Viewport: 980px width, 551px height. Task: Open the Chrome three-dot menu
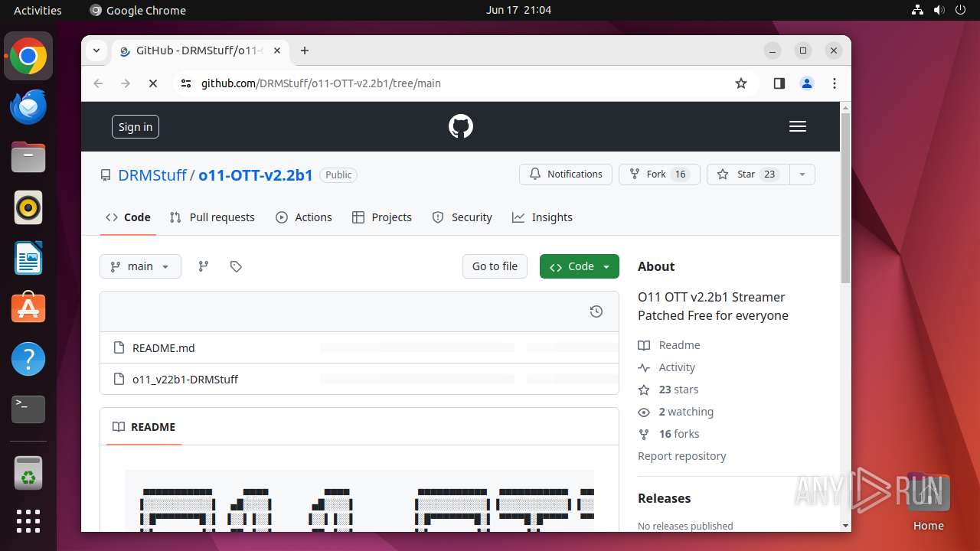click(835, 83)
